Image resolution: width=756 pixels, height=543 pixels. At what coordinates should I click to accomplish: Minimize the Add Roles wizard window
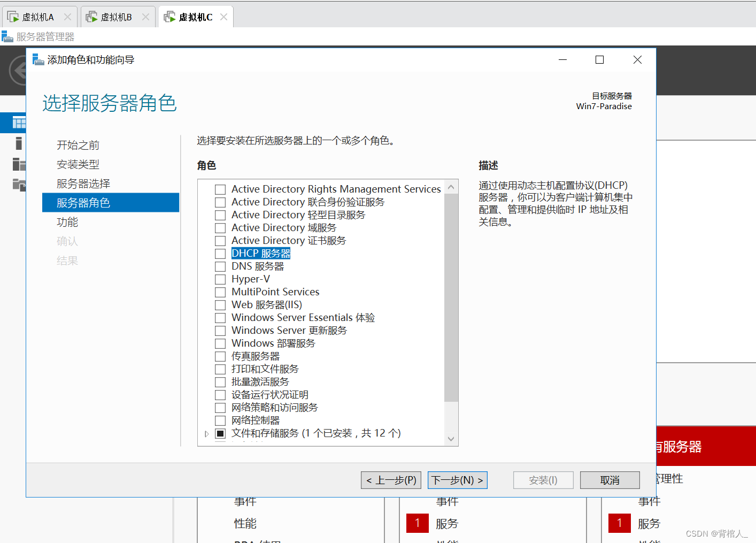point(562,60)
